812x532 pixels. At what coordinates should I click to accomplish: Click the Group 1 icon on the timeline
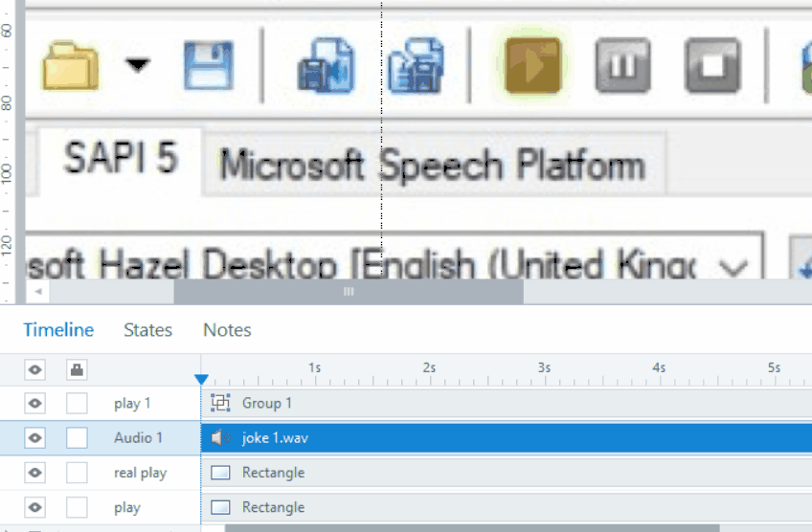pos(220,403)
